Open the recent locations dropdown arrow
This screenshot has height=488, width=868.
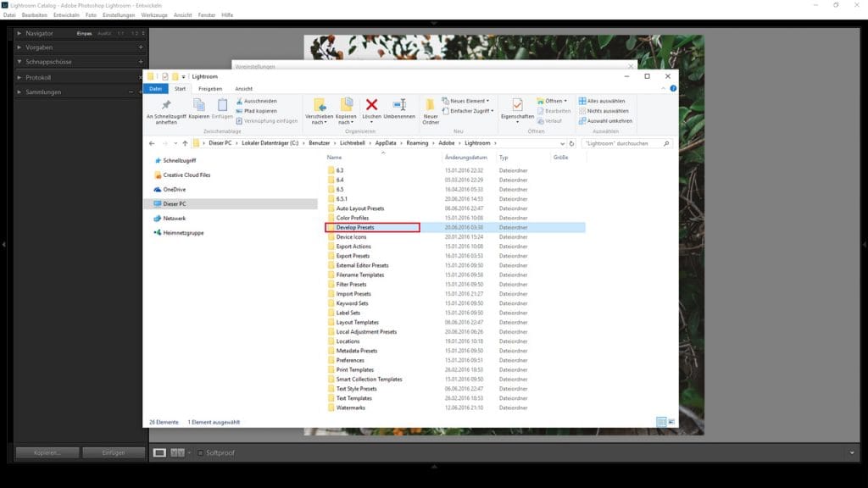175,143
